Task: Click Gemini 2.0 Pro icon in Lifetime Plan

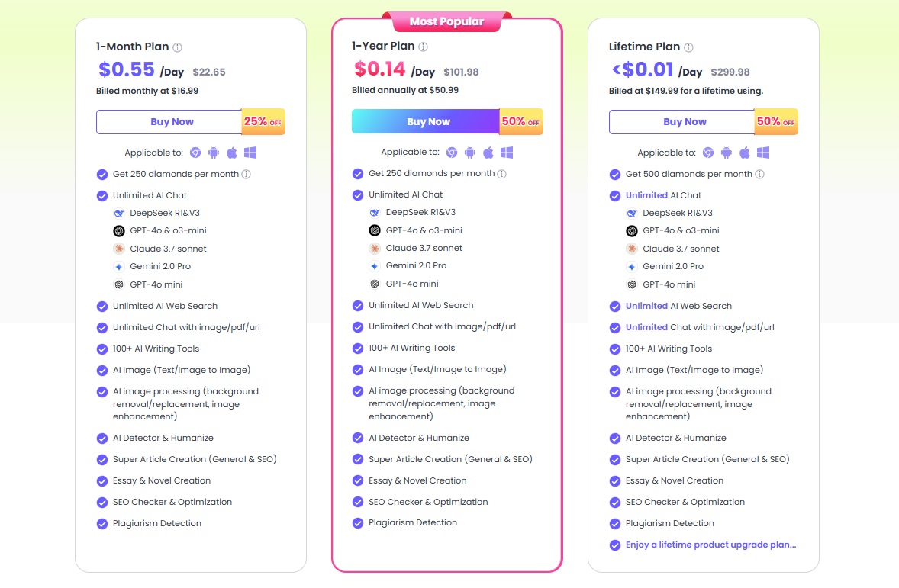Action: pyautogui.click(x=631, y=266)
